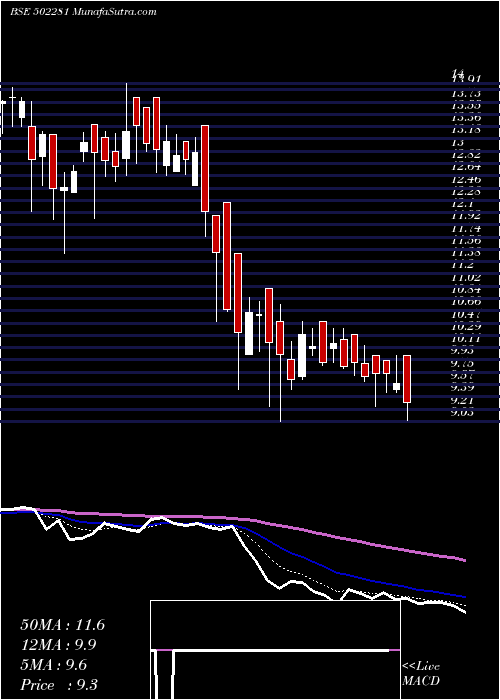Select the 5MA : 9.6 reading
The height and width of the screenshot is (700, 500).
(x=54, y=665)
